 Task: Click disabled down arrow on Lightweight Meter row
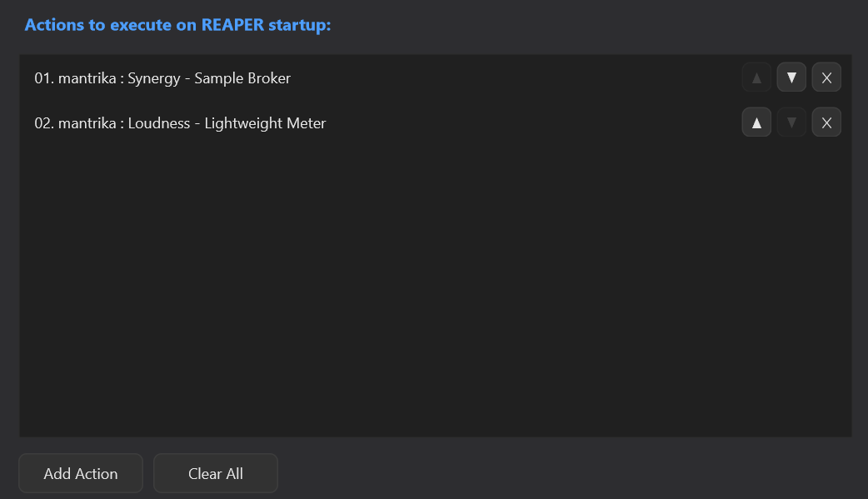pos(791,122)
